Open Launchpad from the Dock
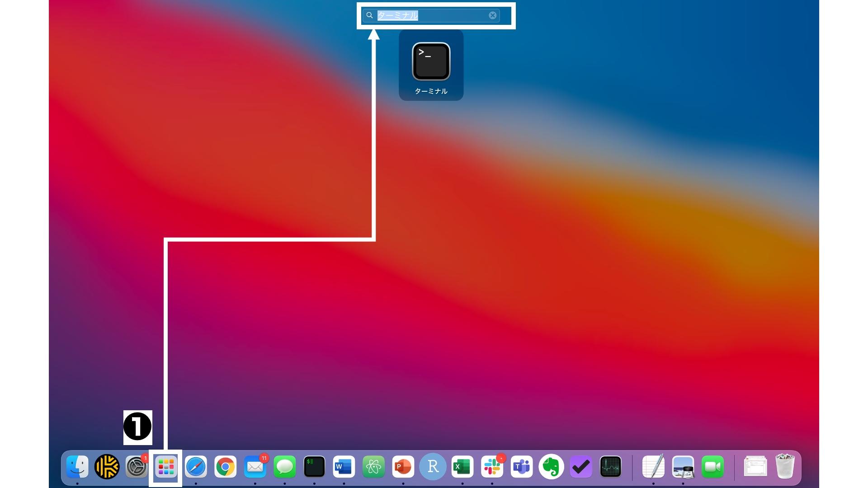The image size is (868, 488). coord(166,467)
